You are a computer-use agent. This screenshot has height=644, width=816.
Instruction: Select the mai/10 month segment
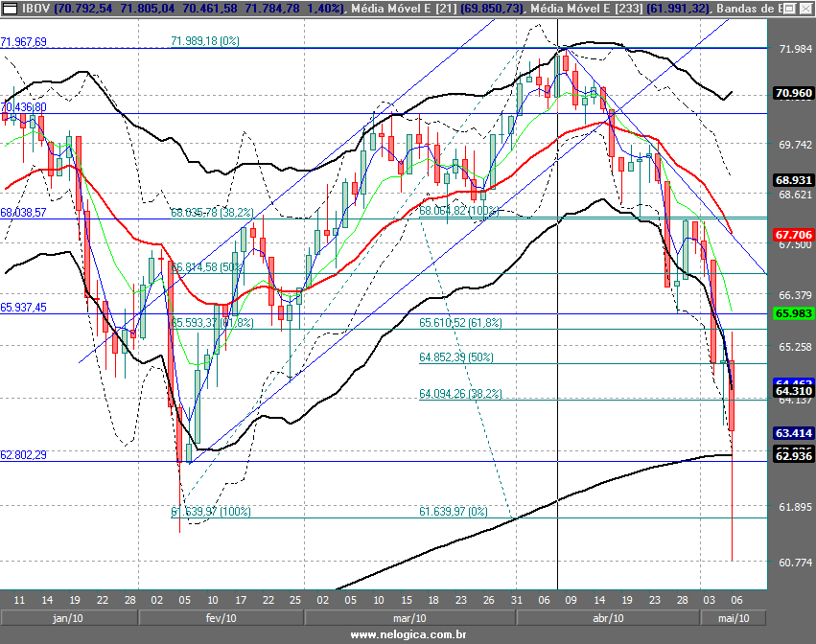pyautogui.click(x=734, y=618)
